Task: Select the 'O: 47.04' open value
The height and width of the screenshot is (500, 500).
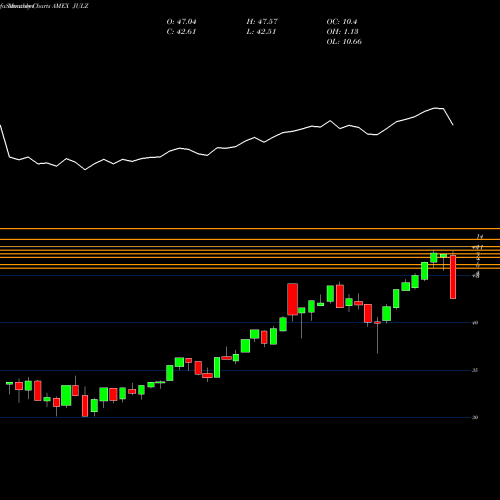Action: coord(181,22)
